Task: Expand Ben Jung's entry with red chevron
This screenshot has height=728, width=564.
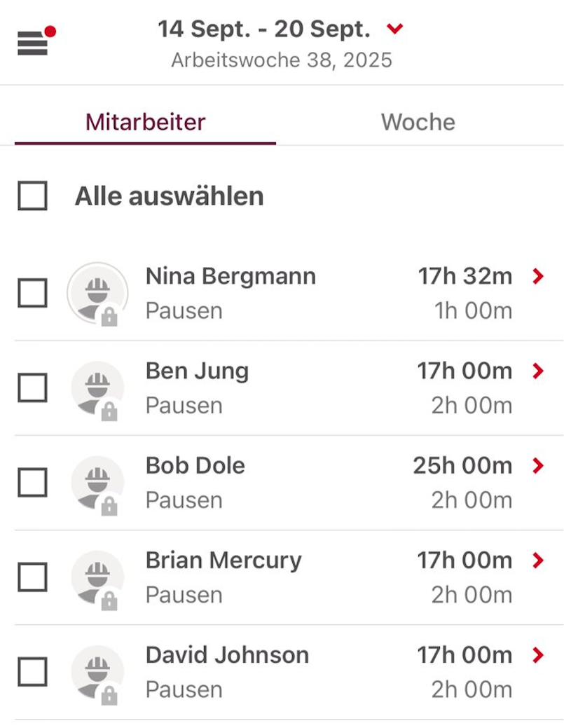Action: click(x=538, y=371)
